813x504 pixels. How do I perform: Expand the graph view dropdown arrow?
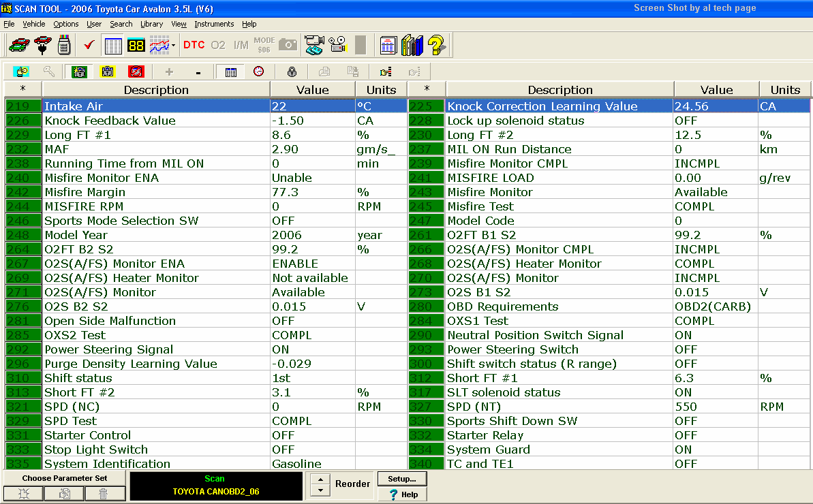click(x=174, y=46)
